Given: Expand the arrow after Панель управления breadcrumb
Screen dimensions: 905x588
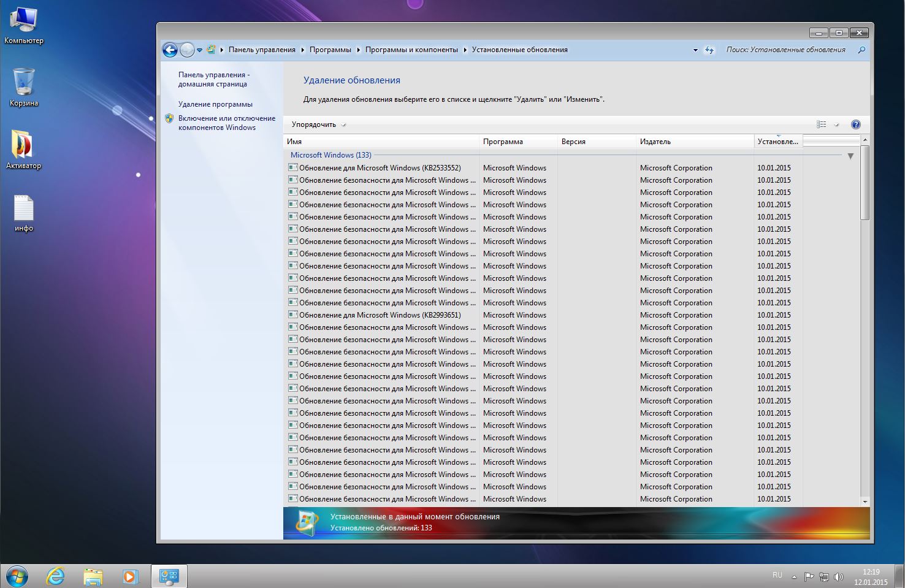Looking at the screenshot, I should click(x=303, y=50).
